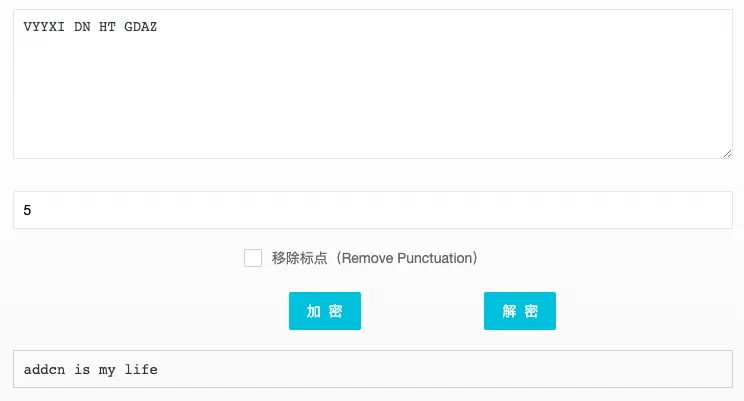Grab the textarea resize handle corner

coord(727,153)
